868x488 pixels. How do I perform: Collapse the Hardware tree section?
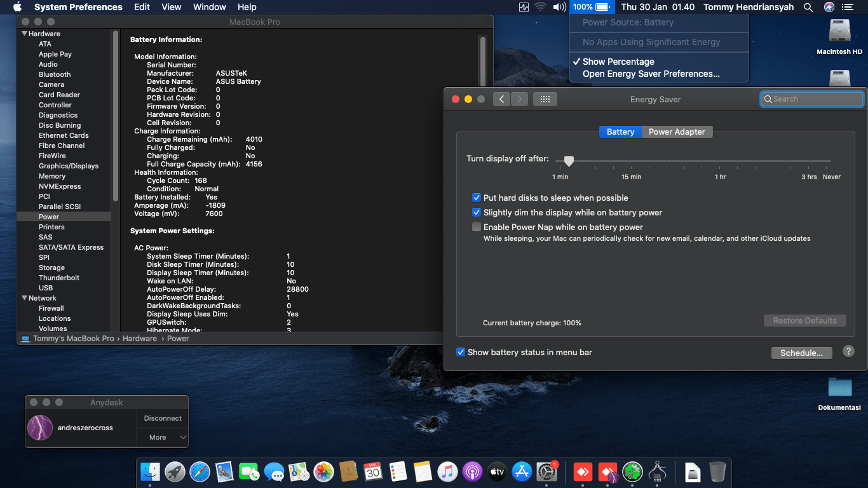click(x=25, y=34)
